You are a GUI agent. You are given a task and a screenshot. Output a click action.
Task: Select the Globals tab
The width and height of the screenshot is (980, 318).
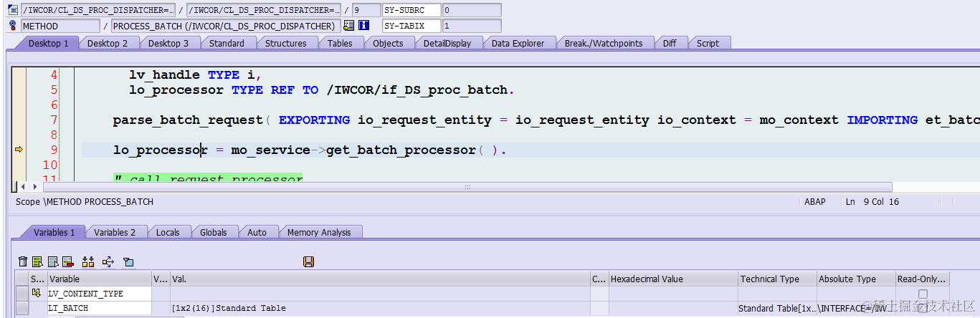point(214,232)
